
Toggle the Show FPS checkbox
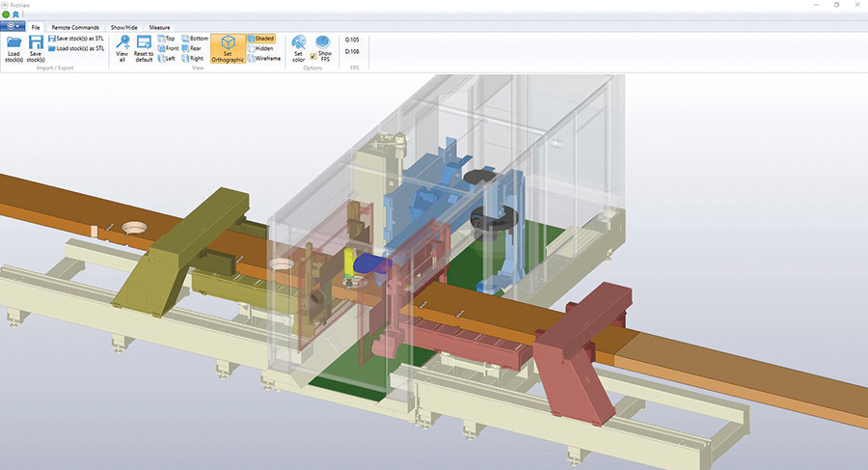point(313,56)
